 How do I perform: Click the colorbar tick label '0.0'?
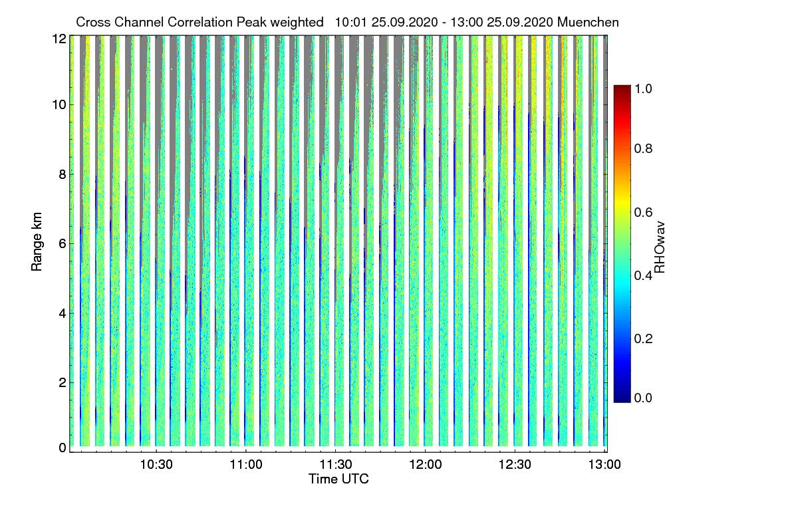coord(642,398)
